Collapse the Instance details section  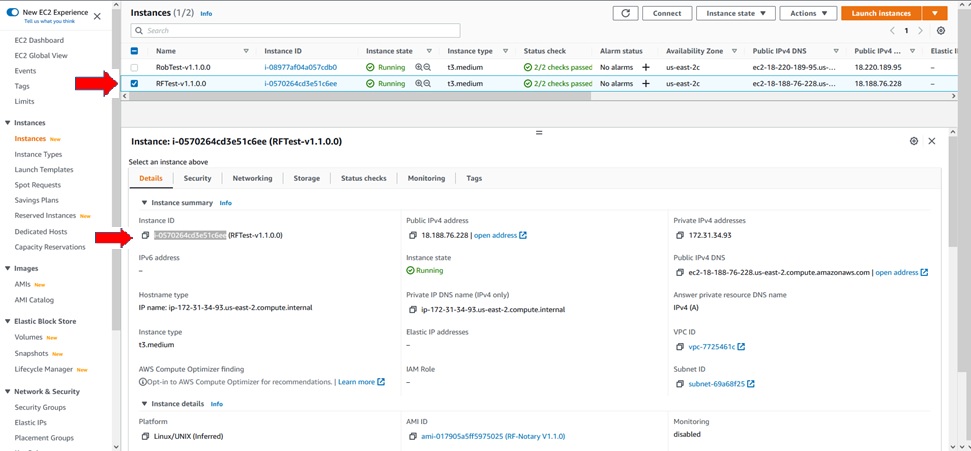pos(144,404)
